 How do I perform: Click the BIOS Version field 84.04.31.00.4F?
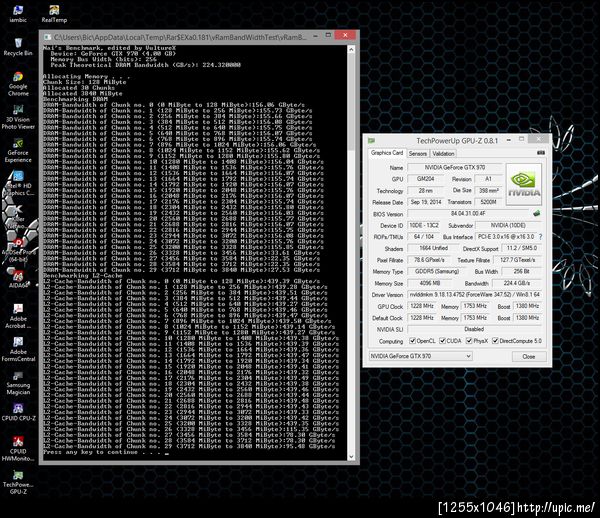click(x=468, y=213)
